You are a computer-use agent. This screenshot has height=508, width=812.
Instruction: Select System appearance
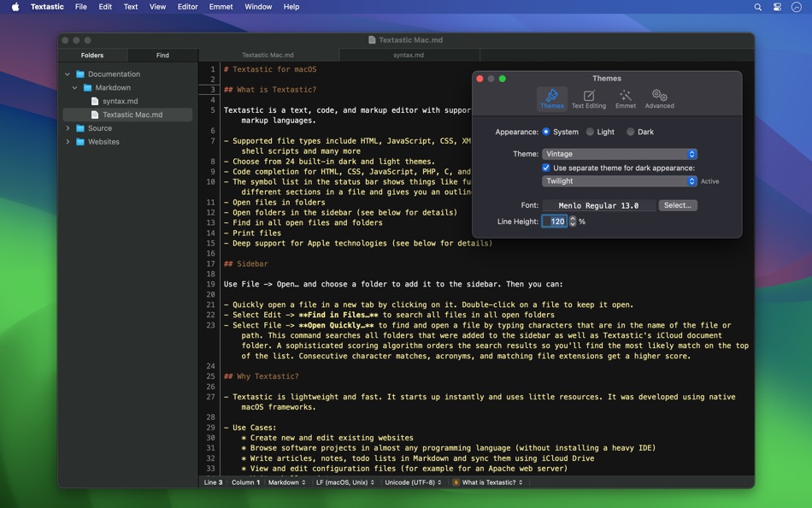click(546, 132)
